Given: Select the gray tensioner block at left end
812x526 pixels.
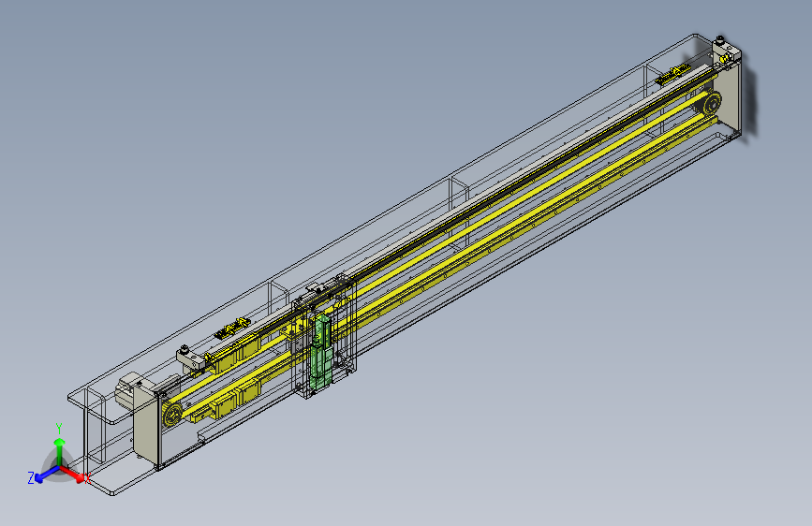Looking at the screenshot, I should (190, 358).
